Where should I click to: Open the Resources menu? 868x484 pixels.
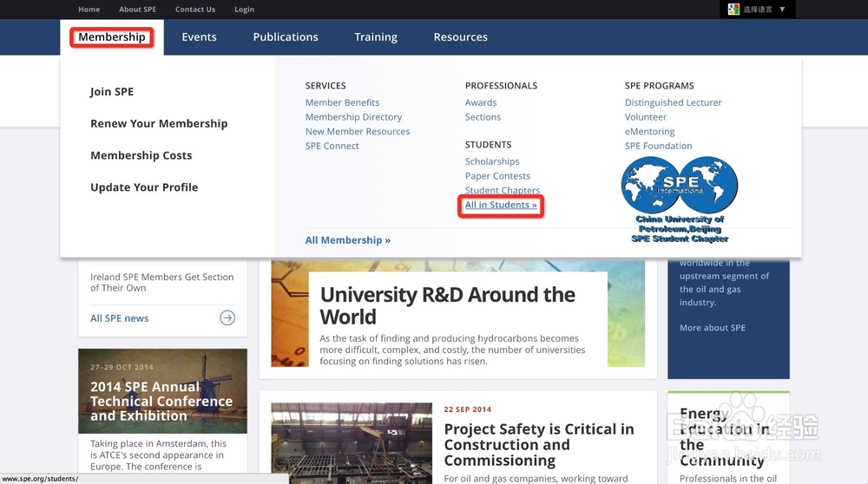[x=461, y=37]
